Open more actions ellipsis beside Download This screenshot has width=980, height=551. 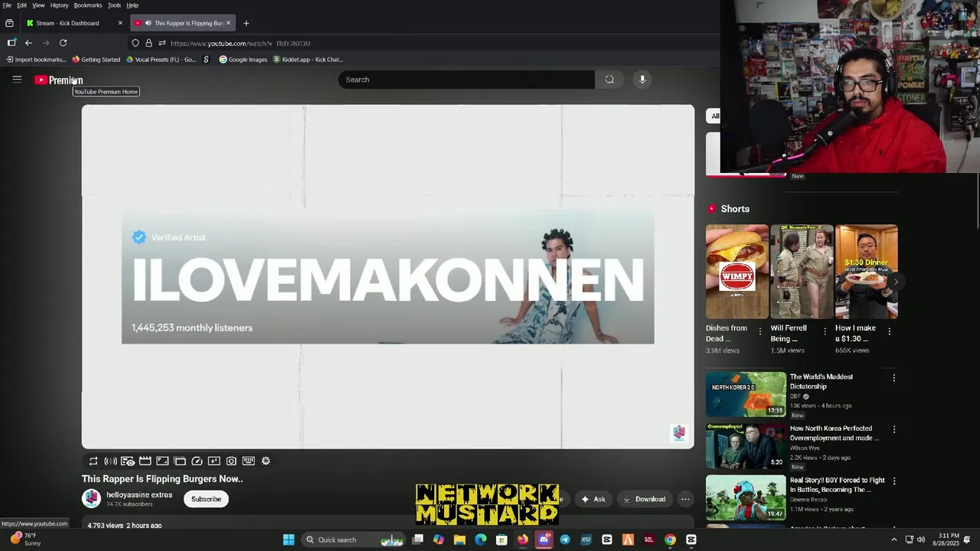coord(685,499)
